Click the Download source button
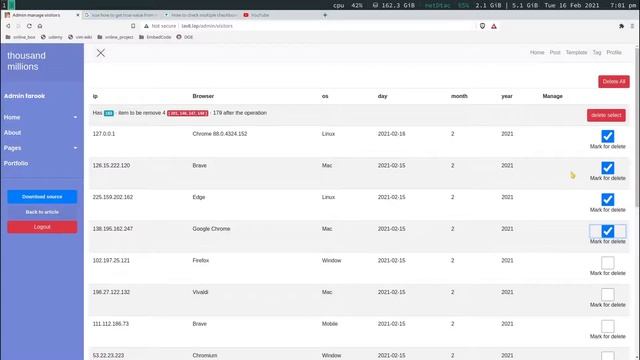 point(42,197)
